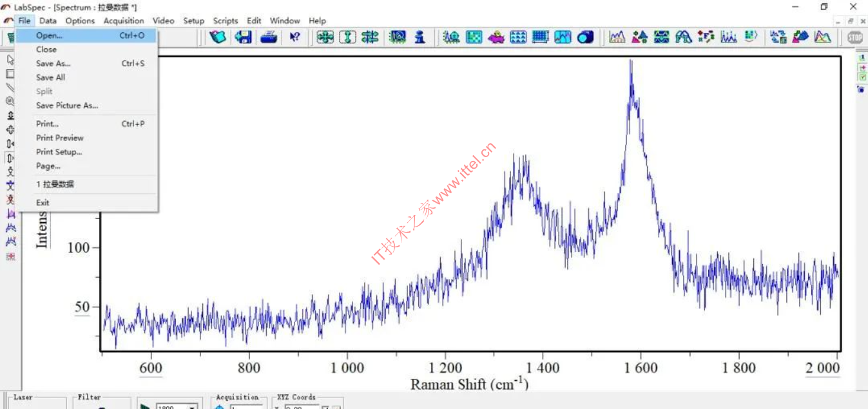Viewport: 868px width, 409px height.
Task: Choose Save As... in File menu
Action: click(x=53, y=63)
